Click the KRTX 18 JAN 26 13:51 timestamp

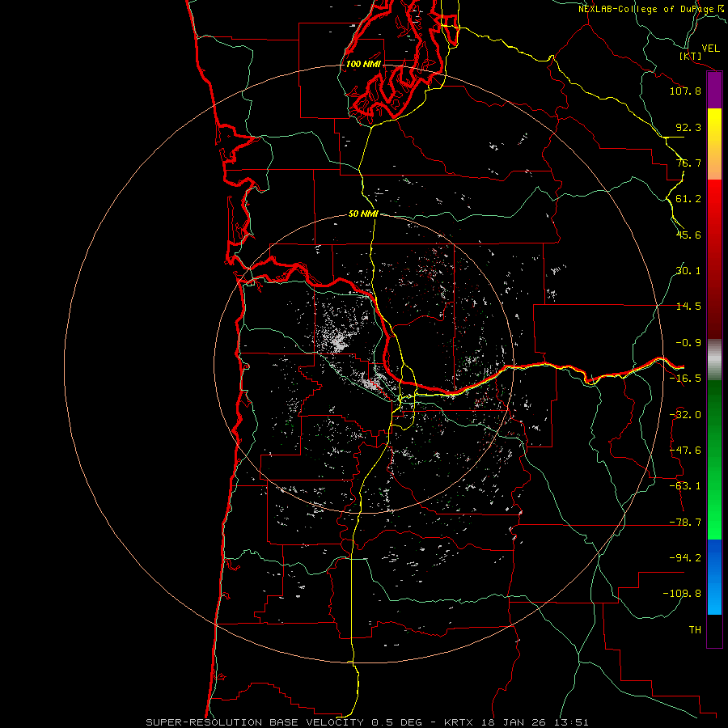tap(516, 722)
